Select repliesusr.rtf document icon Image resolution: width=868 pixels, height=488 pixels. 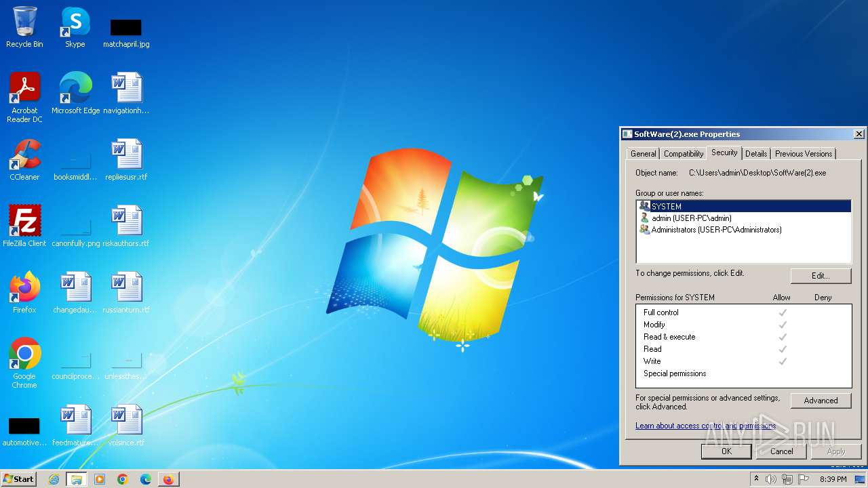coord(126,159)
